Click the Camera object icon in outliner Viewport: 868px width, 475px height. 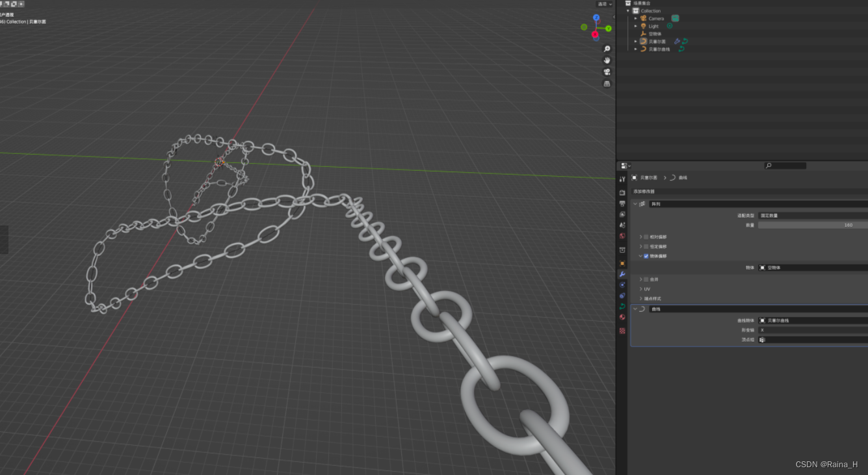pyautogui.click(x=644, y=18)
